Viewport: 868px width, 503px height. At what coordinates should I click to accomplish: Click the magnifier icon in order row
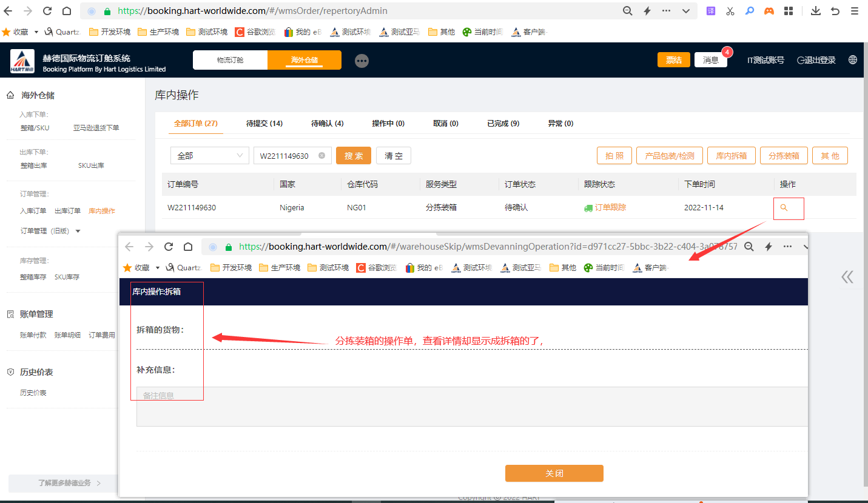point(784,207)
